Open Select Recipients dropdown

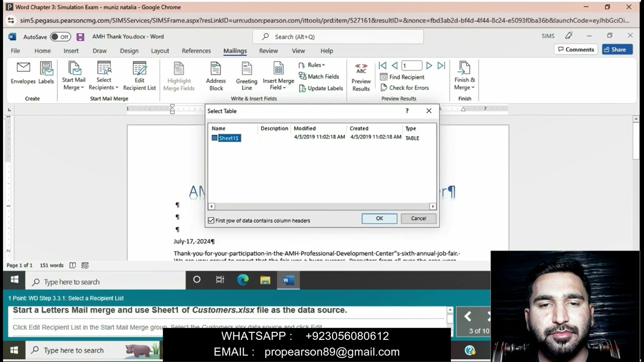click(x=104, y=76)
